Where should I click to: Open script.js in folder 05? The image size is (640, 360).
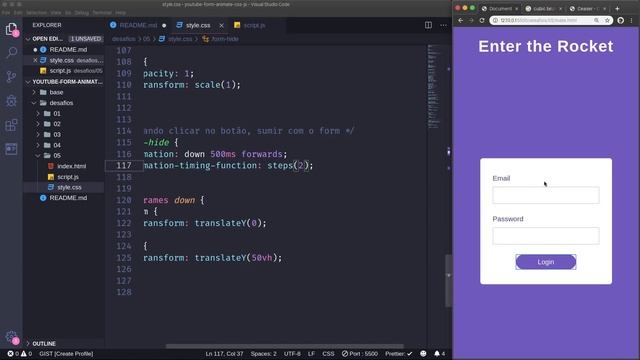68,177
